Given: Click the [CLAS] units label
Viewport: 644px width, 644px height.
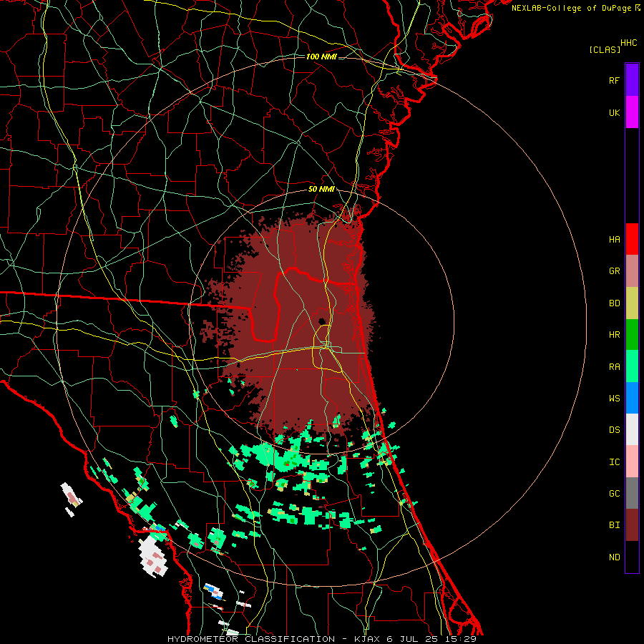Looking at the screenshot, I should coord(605,49).
